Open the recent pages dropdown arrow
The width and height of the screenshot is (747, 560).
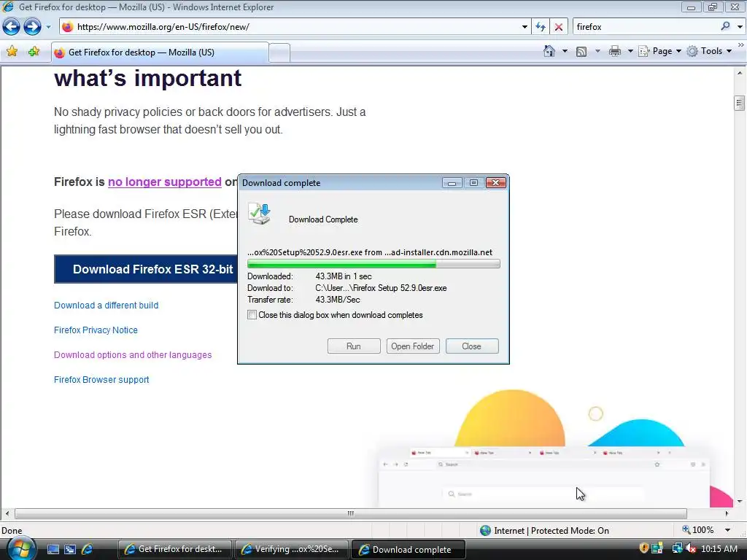pos(48,27)
